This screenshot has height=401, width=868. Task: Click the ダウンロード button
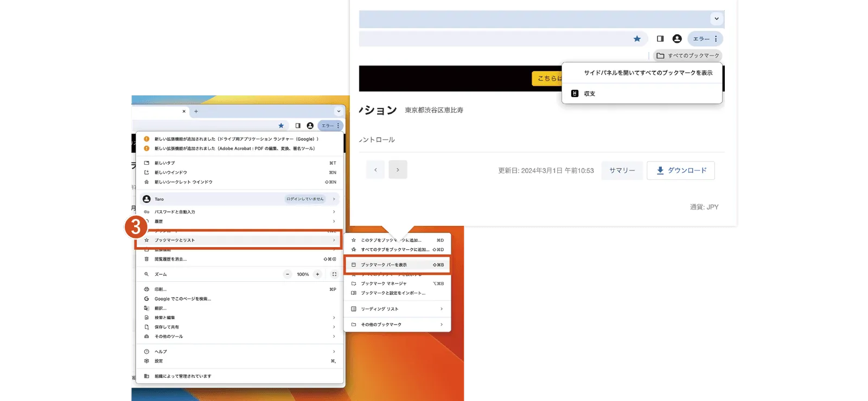(x=681, y=170)
